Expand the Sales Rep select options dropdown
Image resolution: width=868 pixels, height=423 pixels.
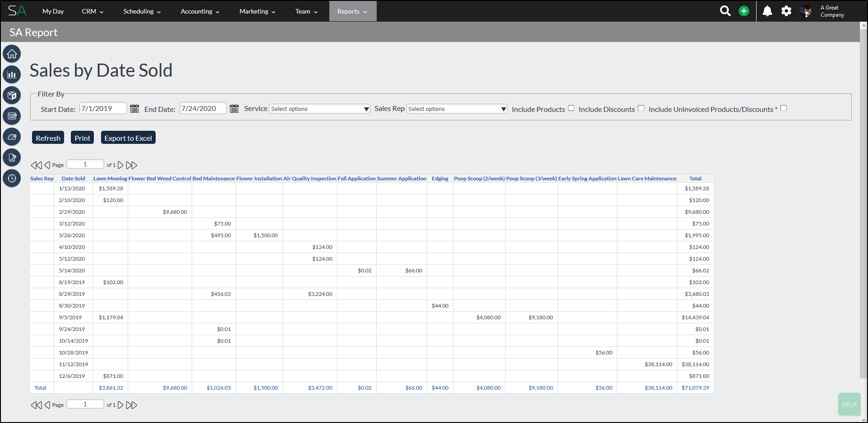point(457,109)
